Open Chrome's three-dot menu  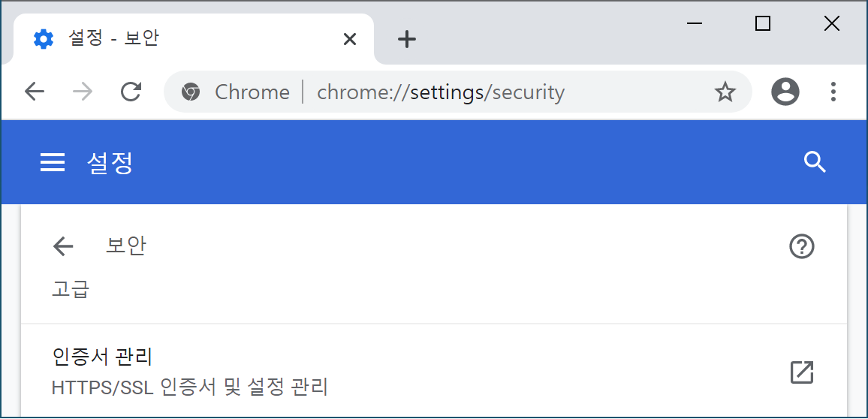point(833,92)
